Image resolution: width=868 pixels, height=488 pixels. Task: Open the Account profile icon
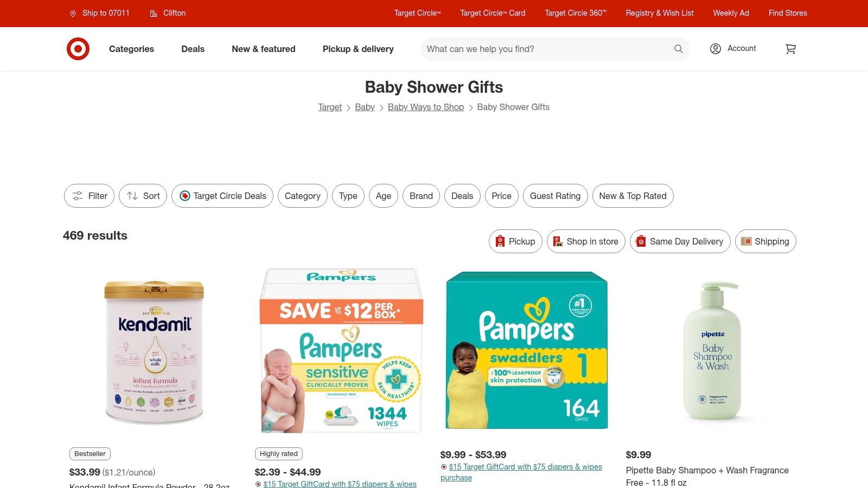coord(715,49)
